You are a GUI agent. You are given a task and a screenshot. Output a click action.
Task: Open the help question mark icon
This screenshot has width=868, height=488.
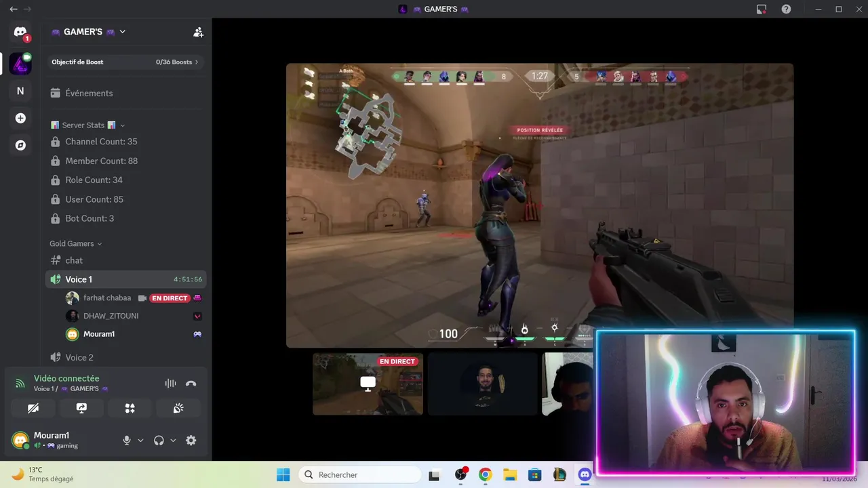(786, 9)
